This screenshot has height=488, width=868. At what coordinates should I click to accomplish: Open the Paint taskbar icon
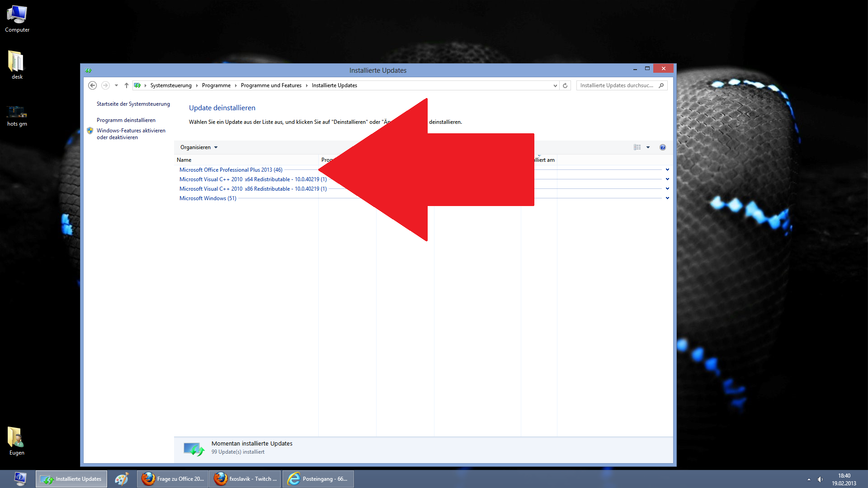pos(122,479)
